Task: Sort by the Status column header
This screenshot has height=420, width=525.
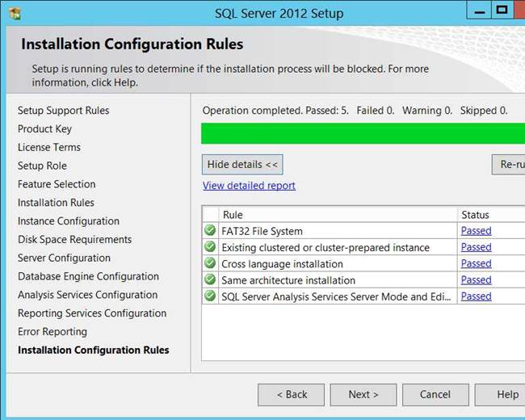Action: click(x=491, y=214)
